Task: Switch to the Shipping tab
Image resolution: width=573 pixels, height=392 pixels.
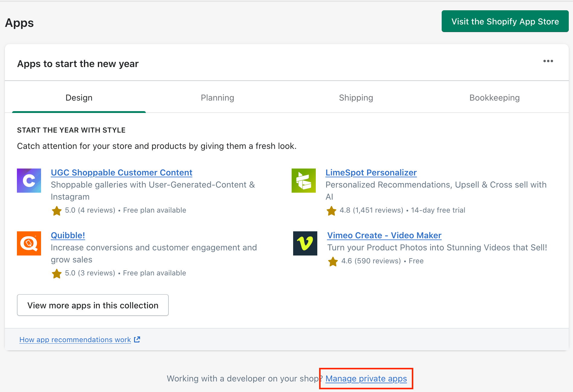Action: (356, 98)
